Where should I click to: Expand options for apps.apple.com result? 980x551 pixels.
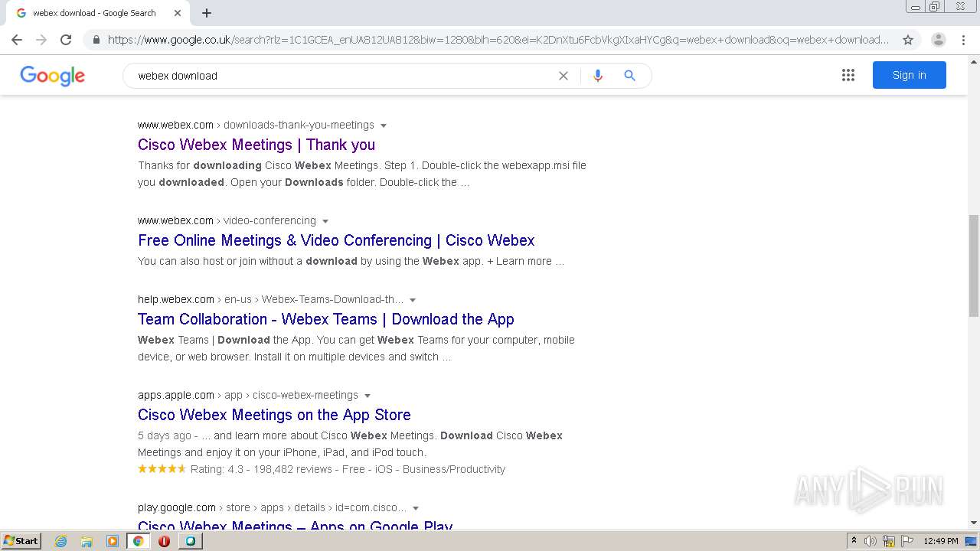point(367,396)
